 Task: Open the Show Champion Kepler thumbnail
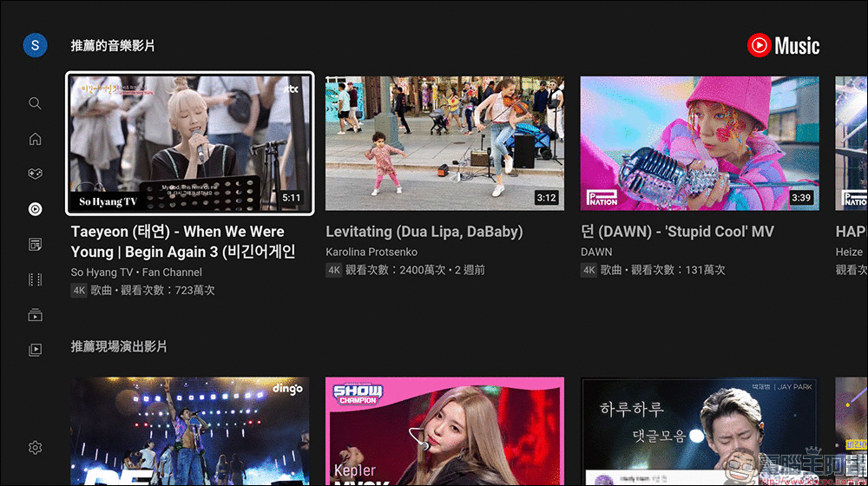click(x=444, y=431)
